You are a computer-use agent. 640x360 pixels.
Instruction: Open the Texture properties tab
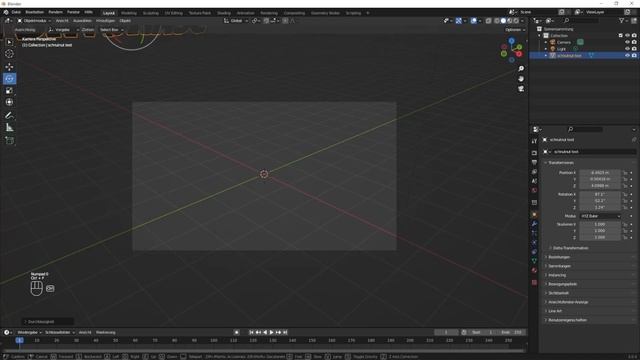[534, 282]
